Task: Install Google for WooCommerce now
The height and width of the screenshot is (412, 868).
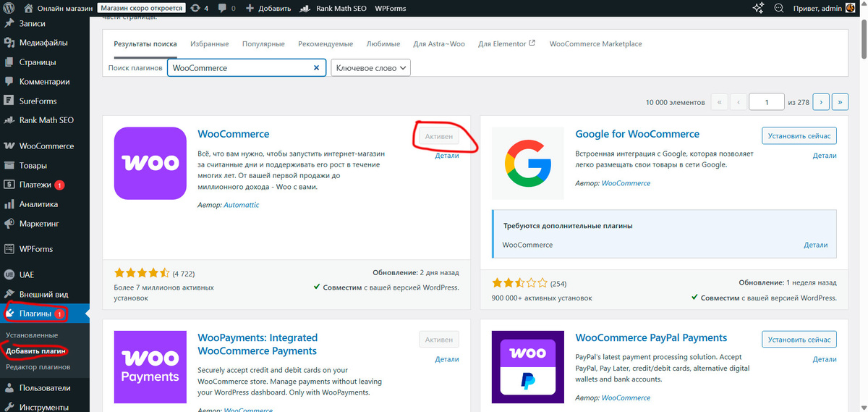Action: 799,135
